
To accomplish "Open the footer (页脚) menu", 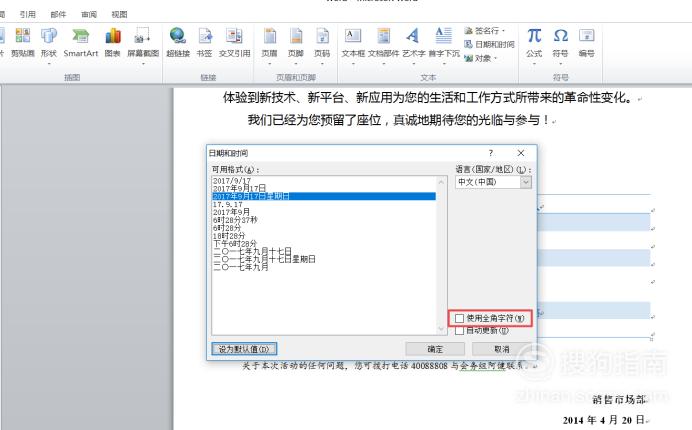I will [296, 46].
